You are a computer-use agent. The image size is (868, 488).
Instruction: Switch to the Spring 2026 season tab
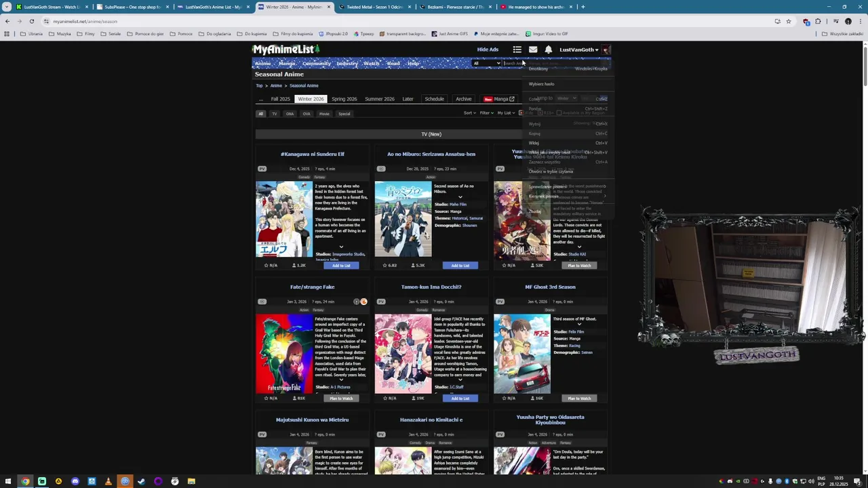[344, 99]
